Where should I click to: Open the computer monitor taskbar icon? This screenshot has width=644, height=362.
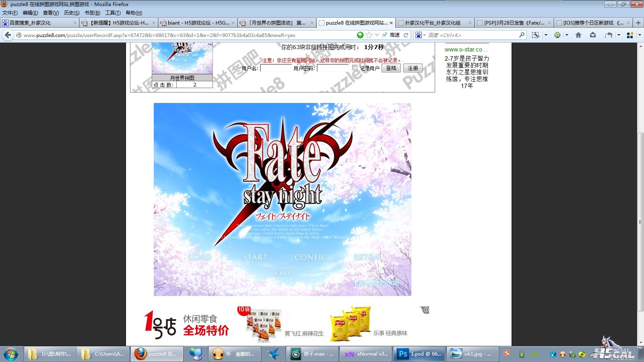coord(196,354)
